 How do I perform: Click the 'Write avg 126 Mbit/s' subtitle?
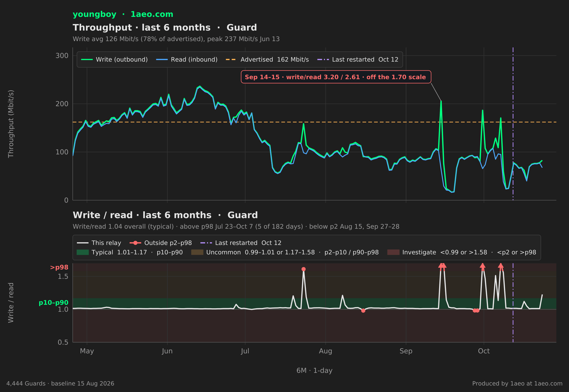[x=176, y=39]
